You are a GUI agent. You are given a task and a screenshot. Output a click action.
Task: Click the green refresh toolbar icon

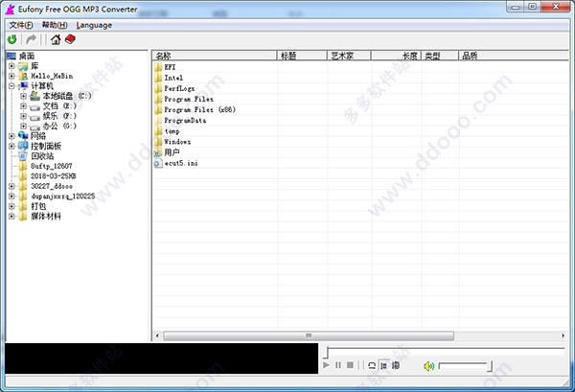point(12,39)
